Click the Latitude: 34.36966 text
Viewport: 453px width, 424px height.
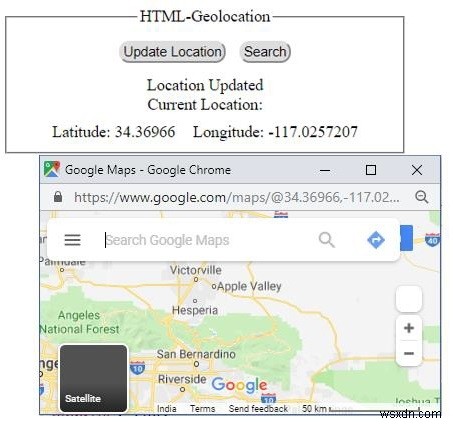tap(114, 132)
